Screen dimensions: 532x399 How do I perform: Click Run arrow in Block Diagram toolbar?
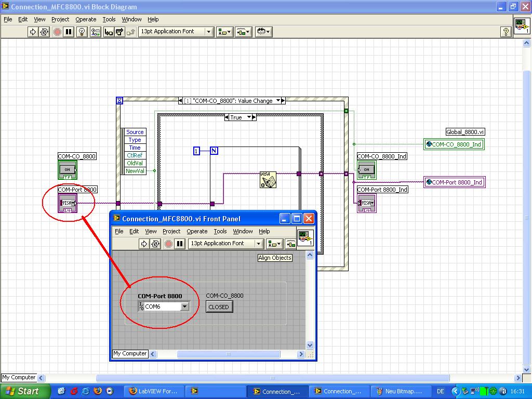coord(33,32)
